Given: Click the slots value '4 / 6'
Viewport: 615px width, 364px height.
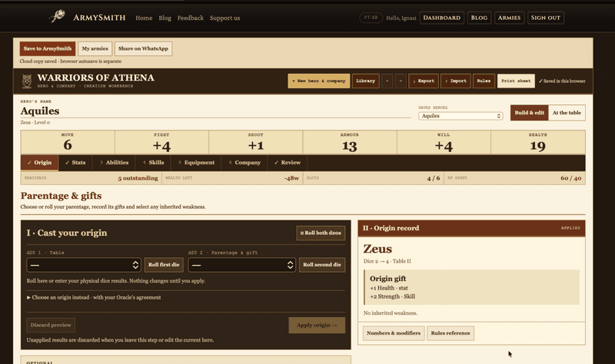Looking at the screenshot, I should (434, 178).
